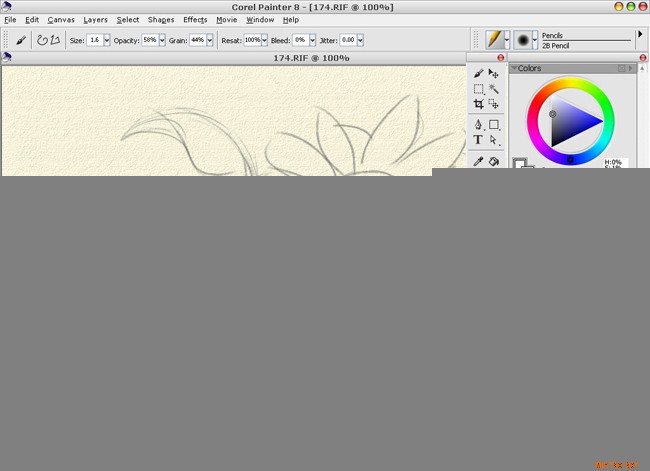Screen dimensions: 650x471
Task: Select the Pen tool
Action: [478, 125]
